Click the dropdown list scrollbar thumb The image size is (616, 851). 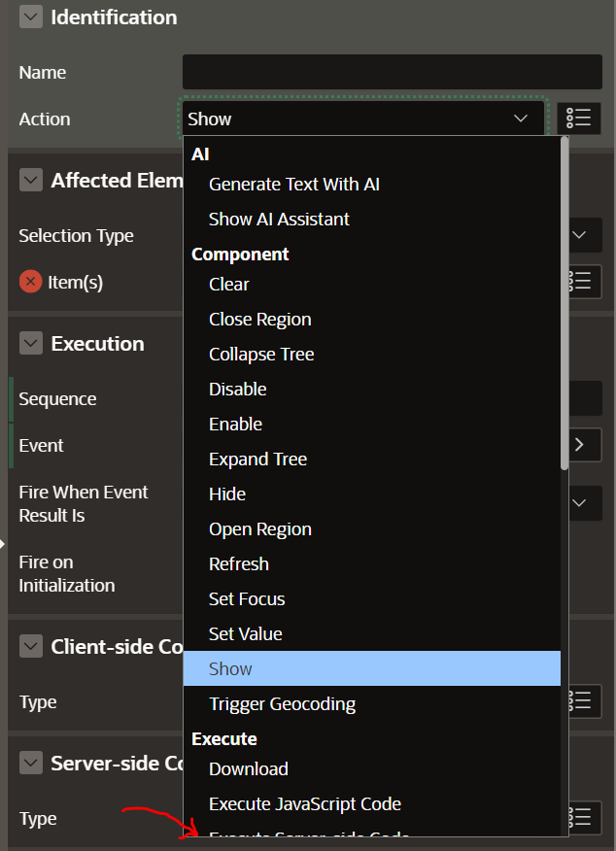point(565,304)
